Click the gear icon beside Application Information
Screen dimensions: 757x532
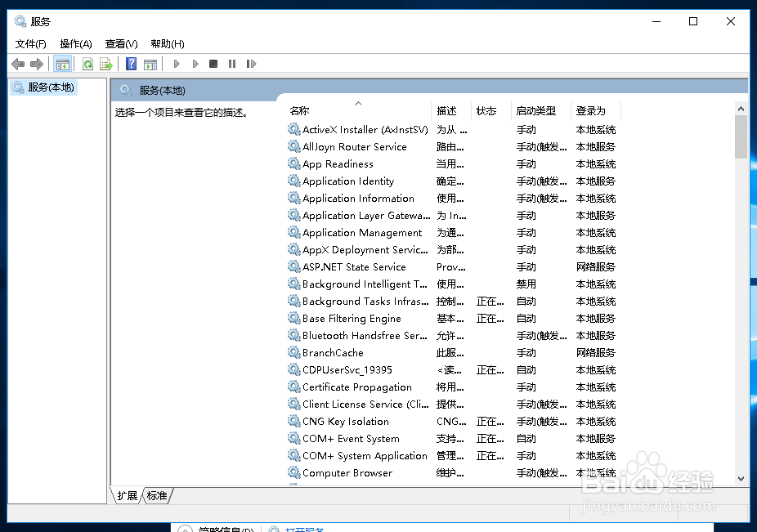[294, 198]
